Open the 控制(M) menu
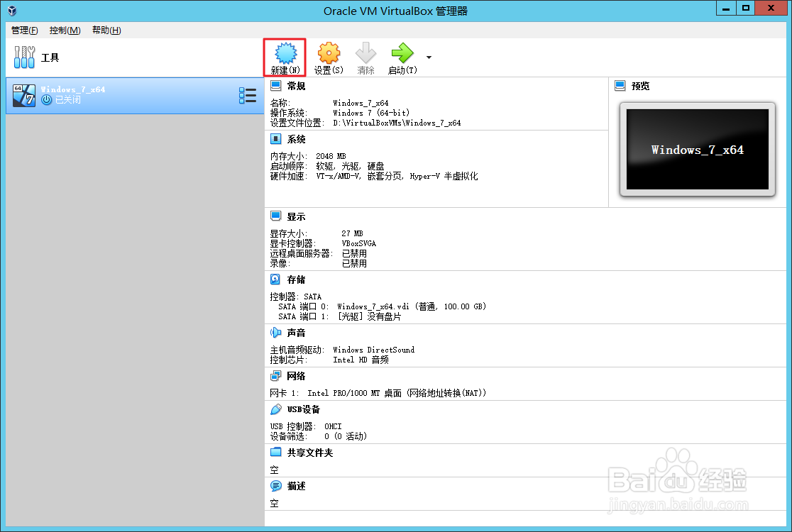792x532 pixels. [65, 31]
